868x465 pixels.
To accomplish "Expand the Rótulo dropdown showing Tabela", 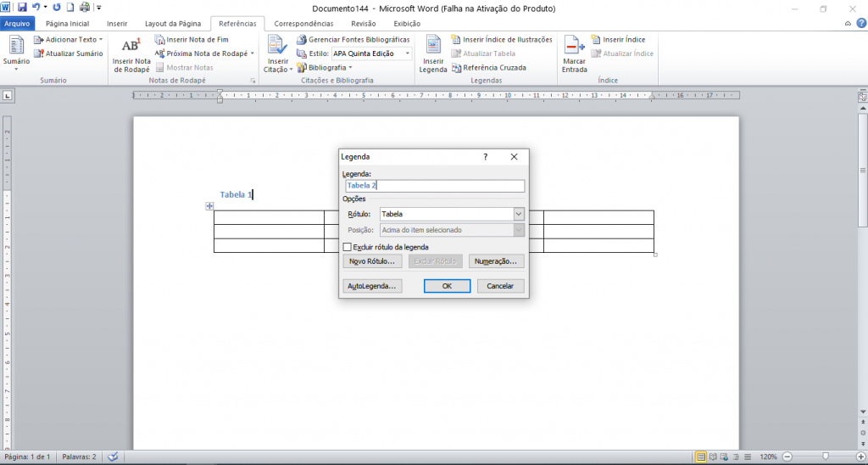I will tap(519, 215).
